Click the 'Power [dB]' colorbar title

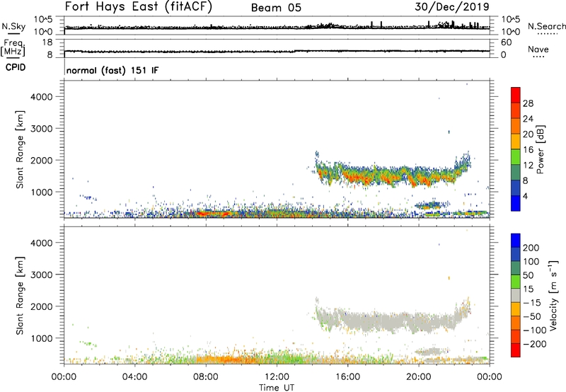click(x=540, y=149)
